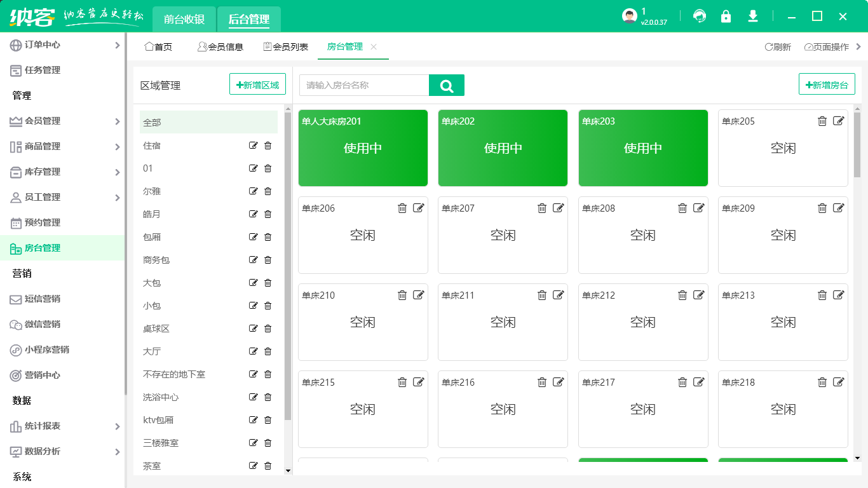The height and width of the screenshot is (488, 868).
Task: Edit room 单床210
Action: pos(419,295)
